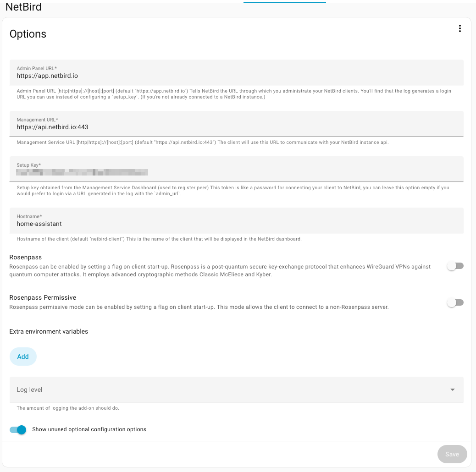
Task: Click the Rosenpass option label
Action: click(x=26, y=258)
